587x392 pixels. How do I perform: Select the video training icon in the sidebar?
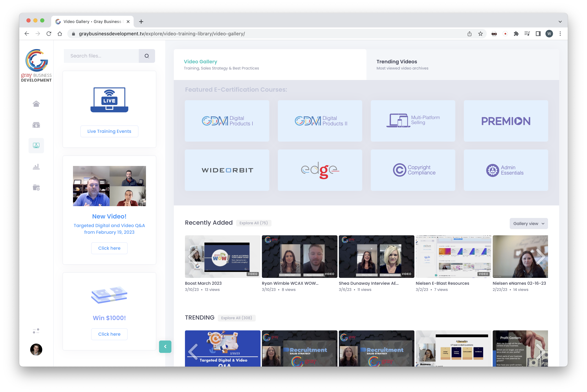click(x=36, y=146)
